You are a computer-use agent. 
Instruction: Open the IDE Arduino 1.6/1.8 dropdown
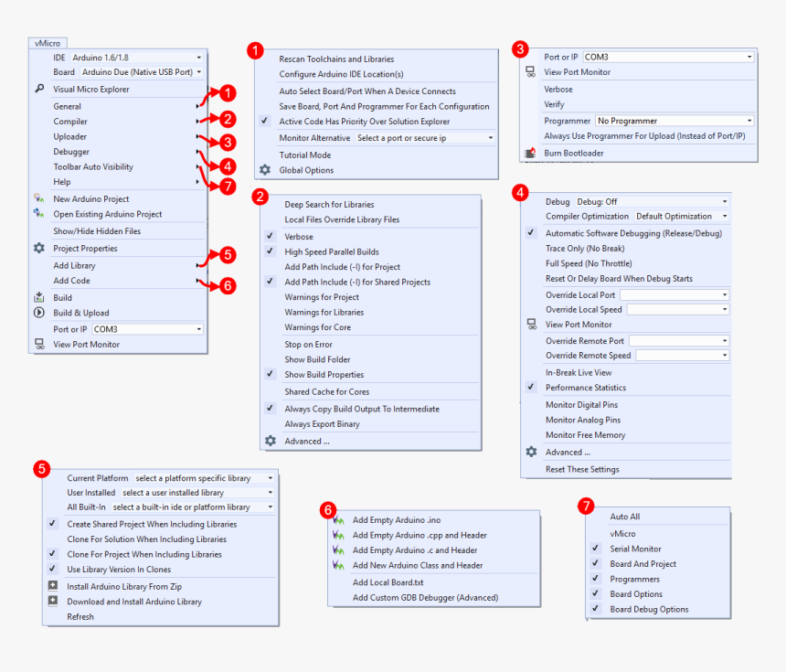(x=136, y=58)
